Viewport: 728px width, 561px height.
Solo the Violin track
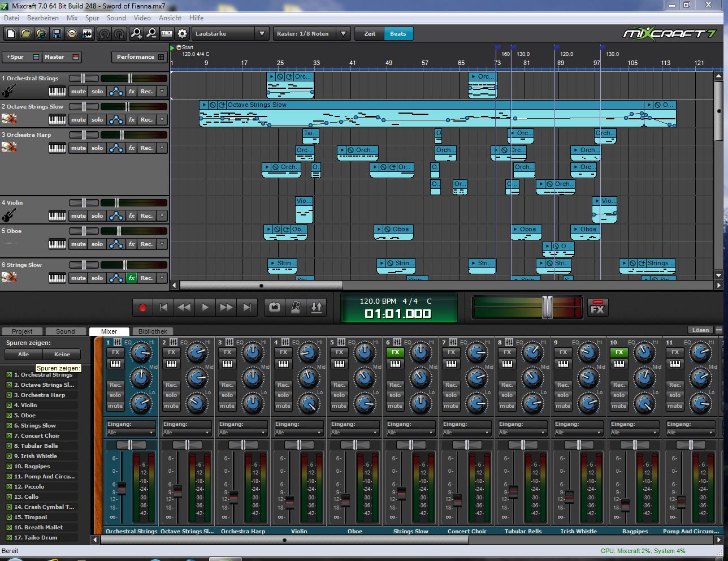point(97,216)
